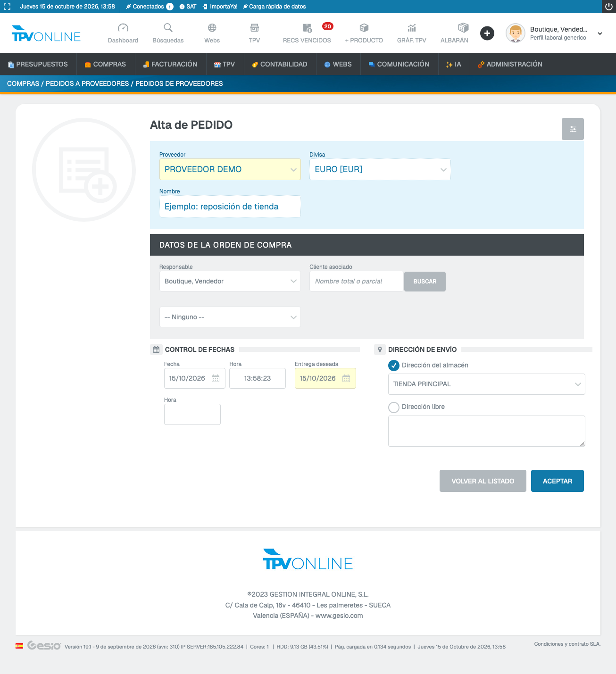Click the power logout icon

pyautogui.click(x=609, y=7)
